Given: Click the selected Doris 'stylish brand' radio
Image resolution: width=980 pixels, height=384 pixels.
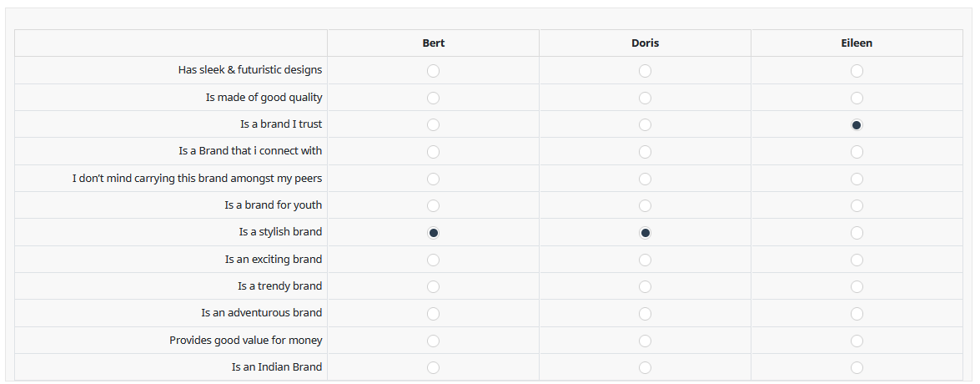Looking at the screenshot, I should [645, 233].
